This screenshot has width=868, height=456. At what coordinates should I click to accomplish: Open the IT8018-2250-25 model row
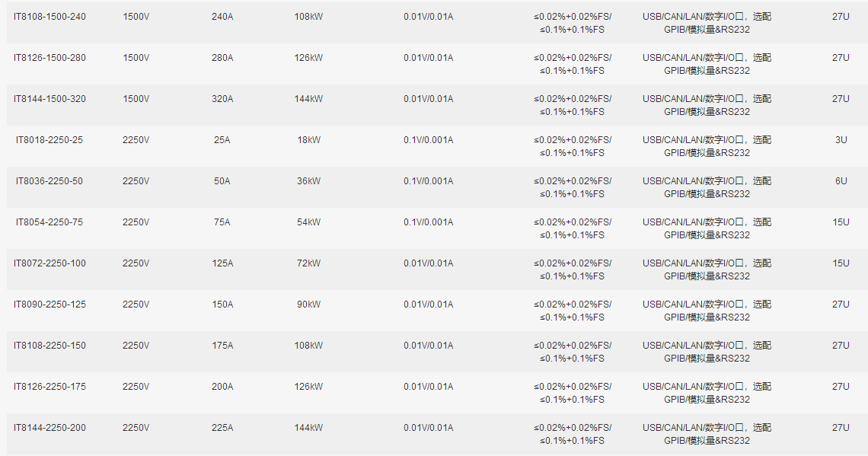(49, 140)
